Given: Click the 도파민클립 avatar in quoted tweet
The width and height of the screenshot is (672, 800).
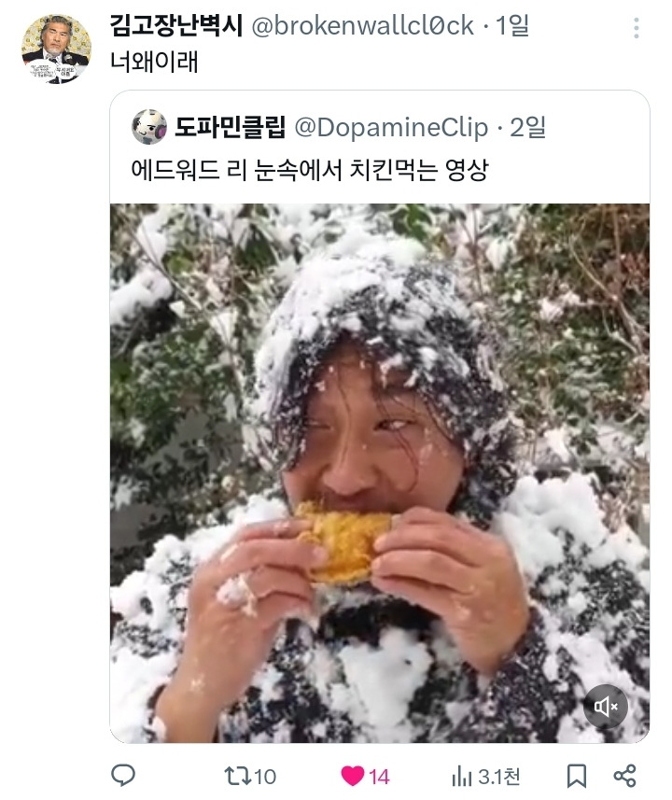Looking at the screenshot, I should coord(149,127).
